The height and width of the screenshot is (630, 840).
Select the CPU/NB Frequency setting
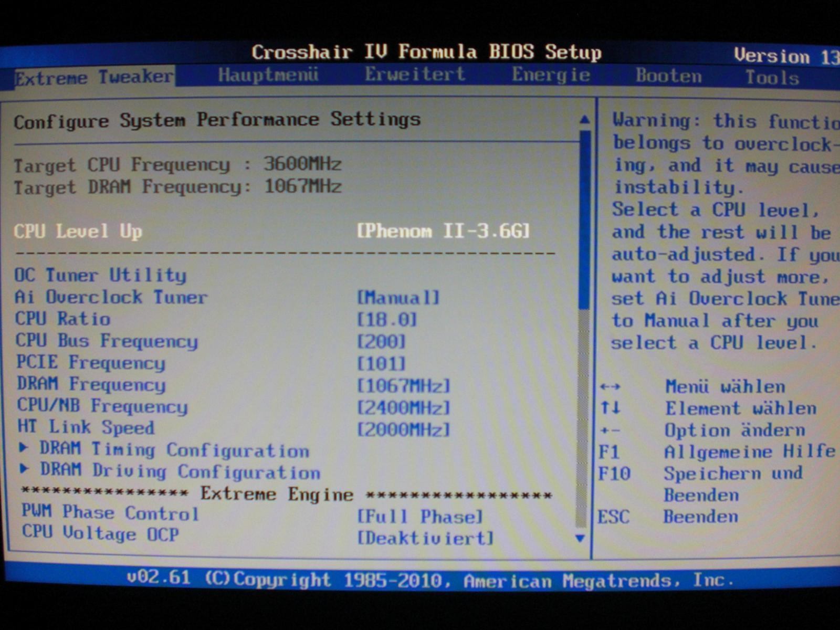pos(102,406)
